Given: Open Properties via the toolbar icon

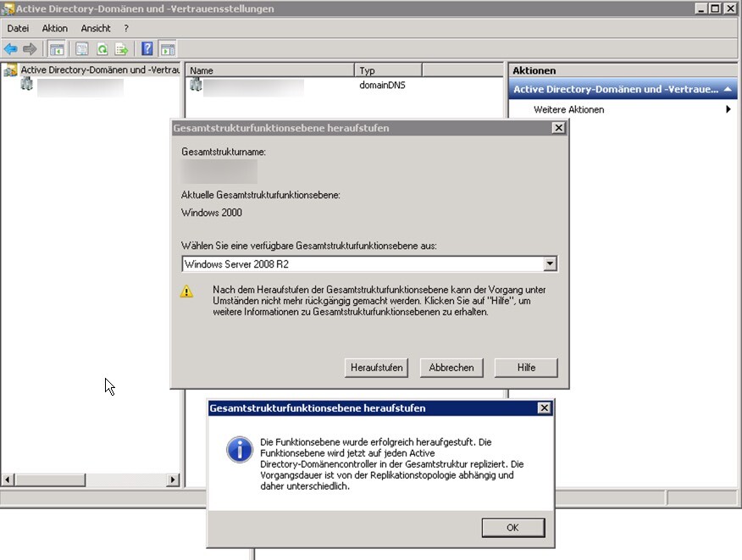Looking at the screenshot, I should pos(82,49).
